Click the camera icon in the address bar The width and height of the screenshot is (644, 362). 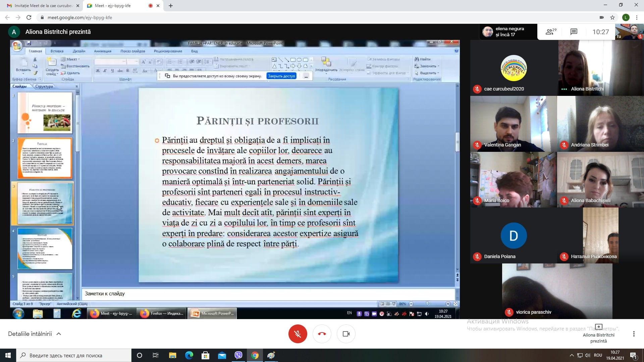(602, 17)
